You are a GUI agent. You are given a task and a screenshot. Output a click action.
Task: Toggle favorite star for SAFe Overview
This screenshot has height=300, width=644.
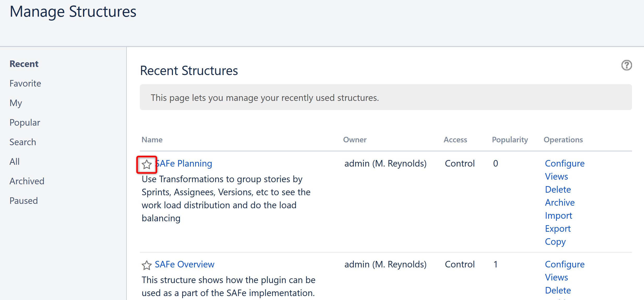[147, 265]
